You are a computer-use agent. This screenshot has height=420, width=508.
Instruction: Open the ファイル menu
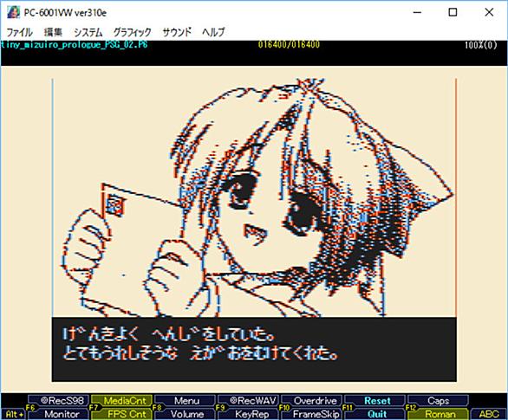click(x=19, y=32)
